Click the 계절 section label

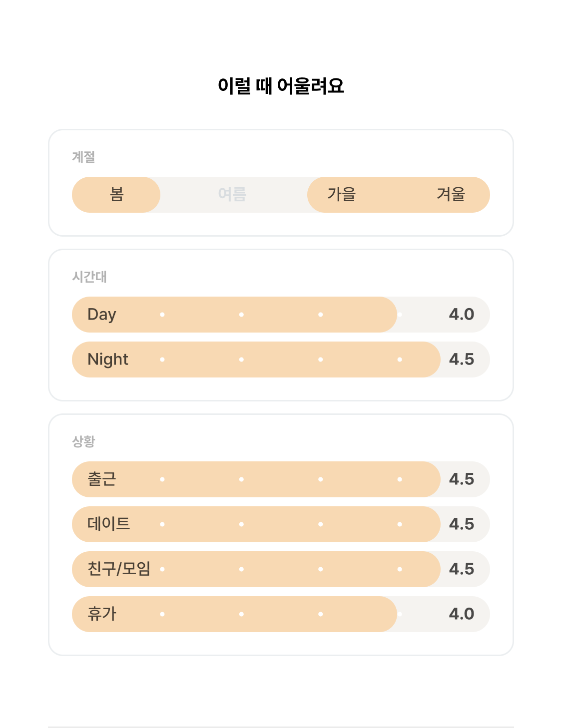[83, 157]
